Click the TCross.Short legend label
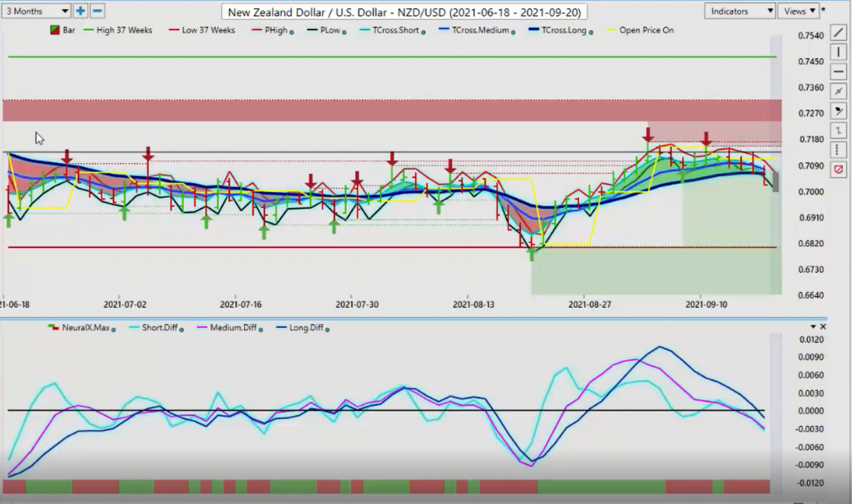Image resolution: width=852 pixels, height=504 pixels. [395, 31]
